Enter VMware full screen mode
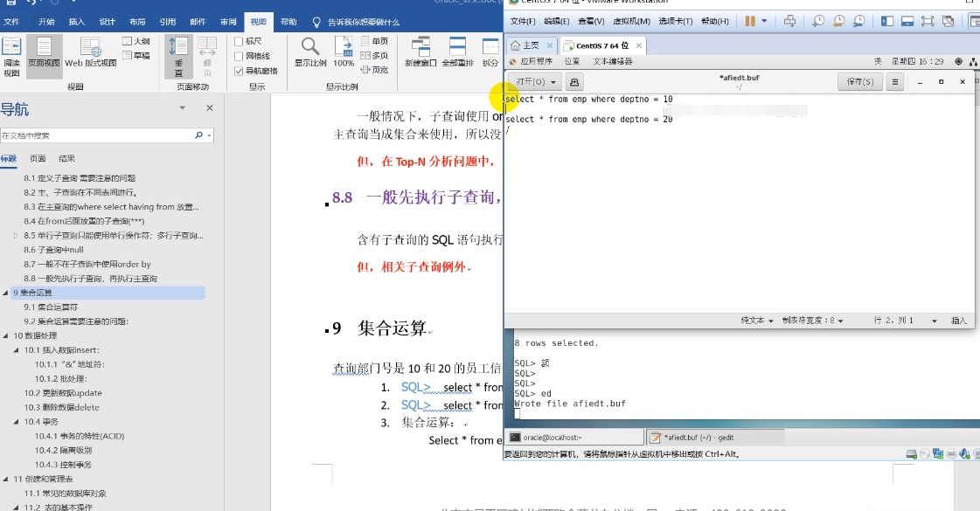Screen dimensions: 980x511 point(928,21)
